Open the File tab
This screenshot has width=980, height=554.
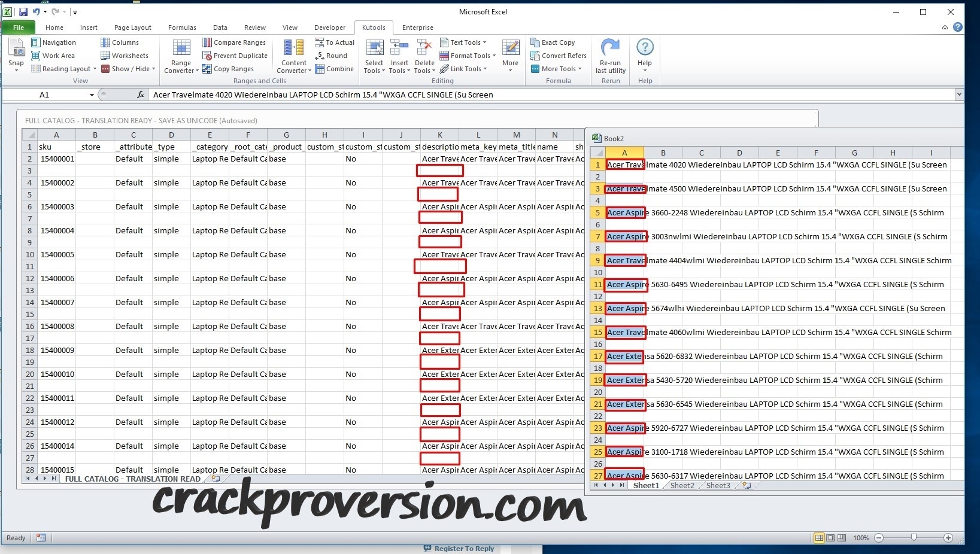pos(19,28)
